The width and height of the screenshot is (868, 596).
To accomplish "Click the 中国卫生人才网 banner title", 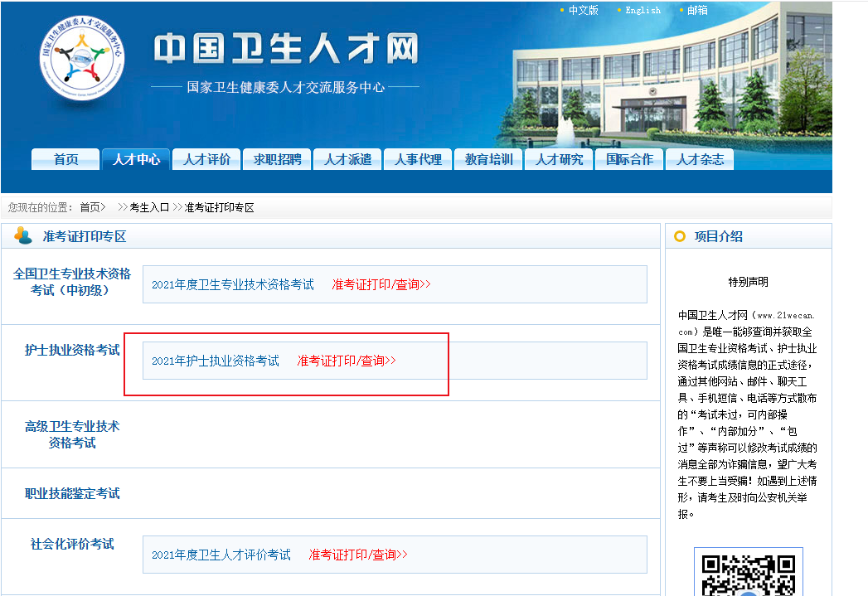I will [286, 50].
